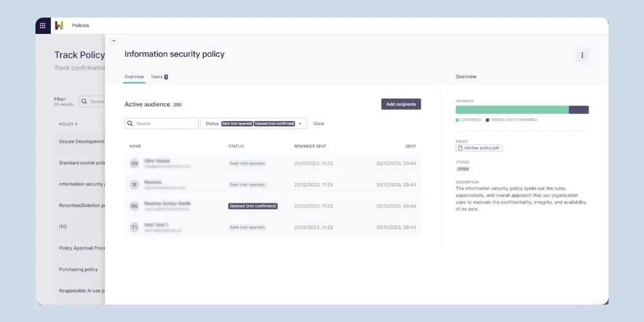Open the InfoSec policy.pdf attachment
The image size is (644, 322).
(479, 148)
